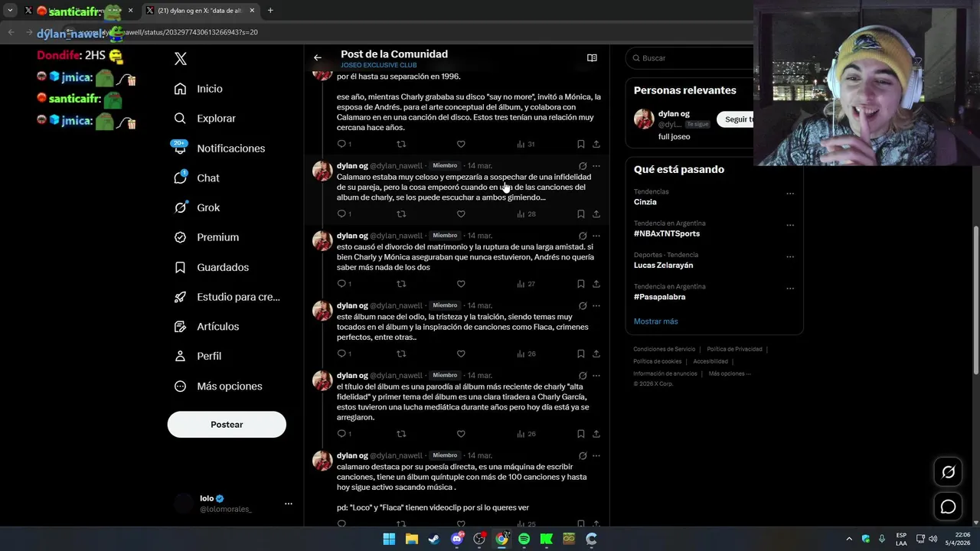Open Notificaciones in the sidebar

(x=219, y=148)
